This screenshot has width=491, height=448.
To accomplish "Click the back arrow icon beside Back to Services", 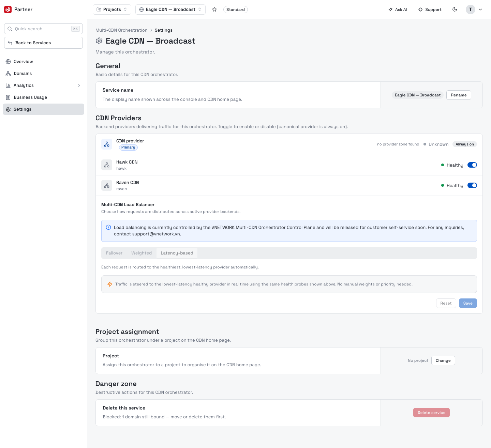I will coord(10,43).
